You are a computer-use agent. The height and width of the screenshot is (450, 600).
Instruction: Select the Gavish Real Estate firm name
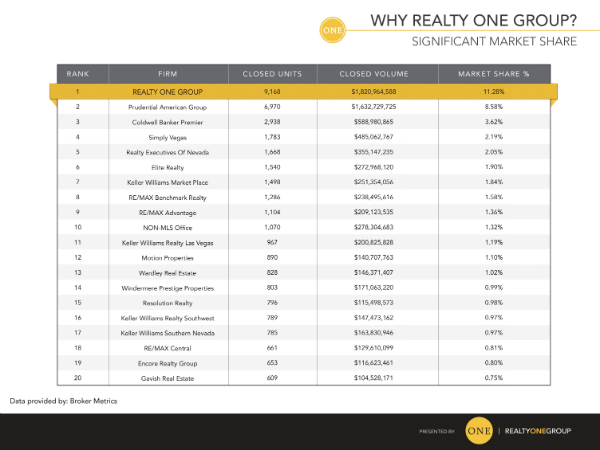click(168, 378)
